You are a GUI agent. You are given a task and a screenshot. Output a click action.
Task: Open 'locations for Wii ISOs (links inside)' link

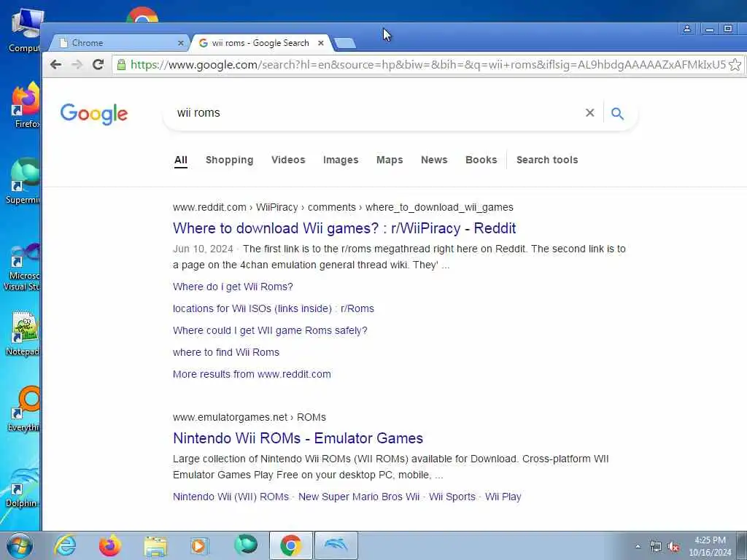pos(273,308)
